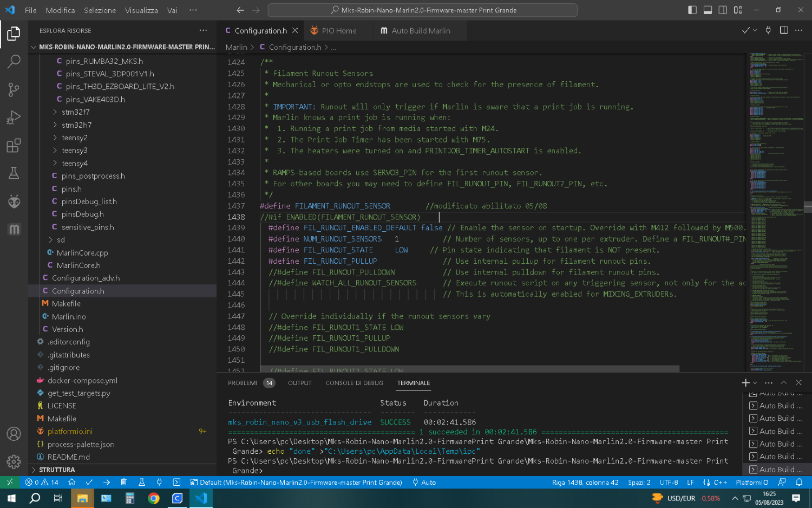Open the Search view in activity bar
Image resolution: width=812 pixels, height=508 pixels.
[14, 61]
